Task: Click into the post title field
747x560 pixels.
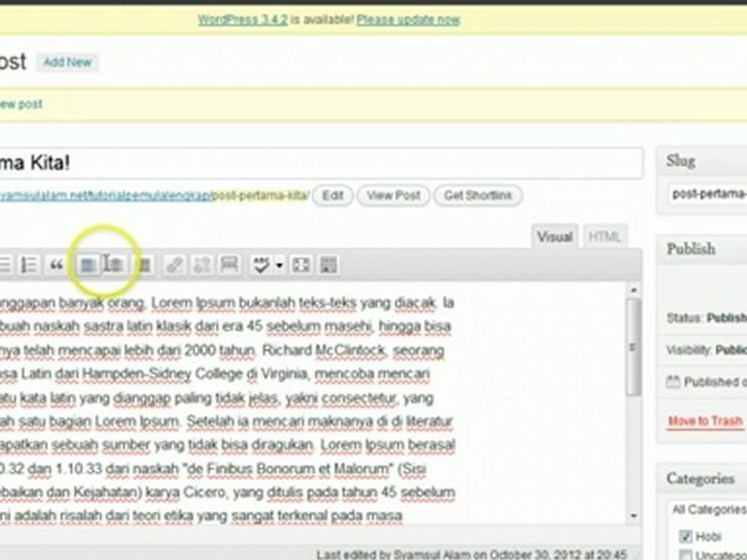Action: coord(321,163)
